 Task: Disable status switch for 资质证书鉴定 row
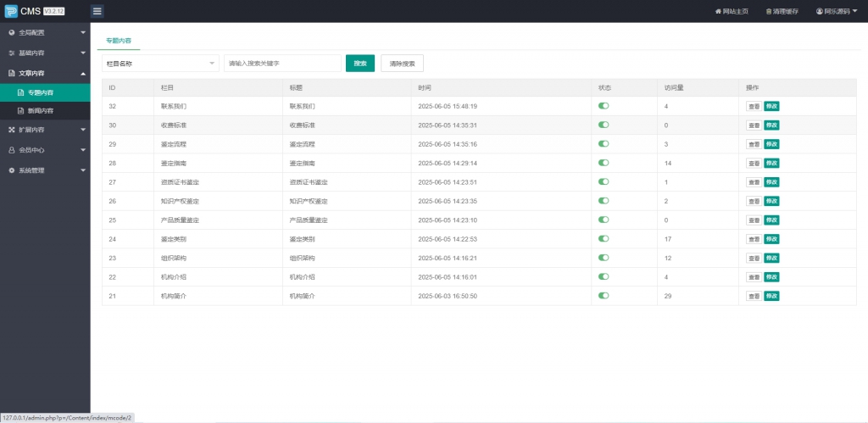tap(604, 181)
